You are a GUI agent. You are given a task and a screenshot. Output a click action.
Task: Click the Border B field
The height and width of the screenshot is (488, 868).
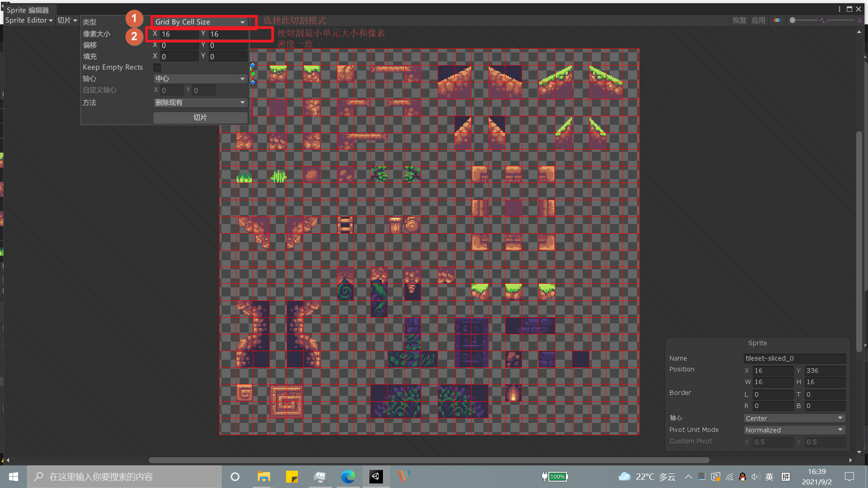[825, 406]
